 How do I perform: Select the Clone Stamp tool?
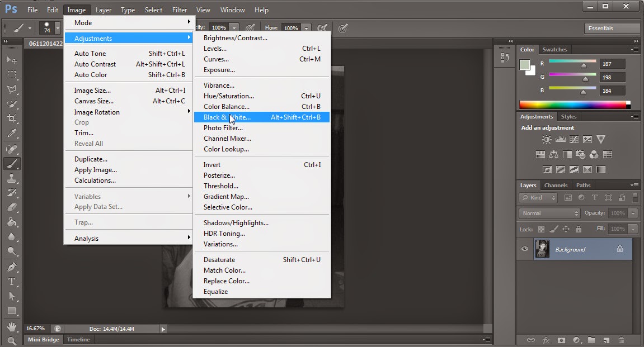click(x=12, y=178)
